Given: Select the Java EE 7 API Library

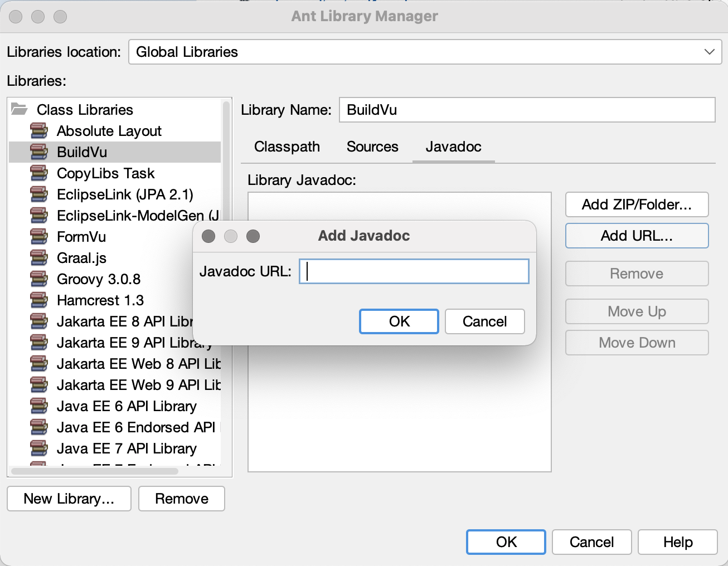Looking at the screenshot, I should click(x=126, y=448).
